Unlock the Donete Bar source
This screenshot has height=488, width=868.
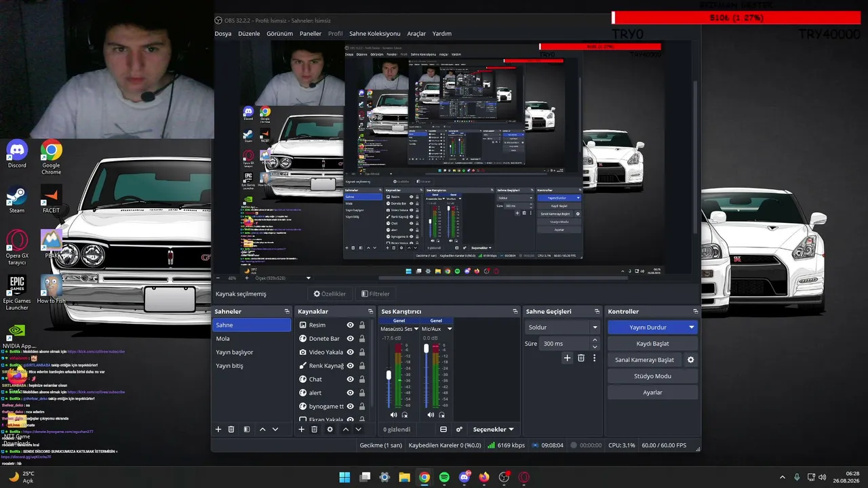362,339
